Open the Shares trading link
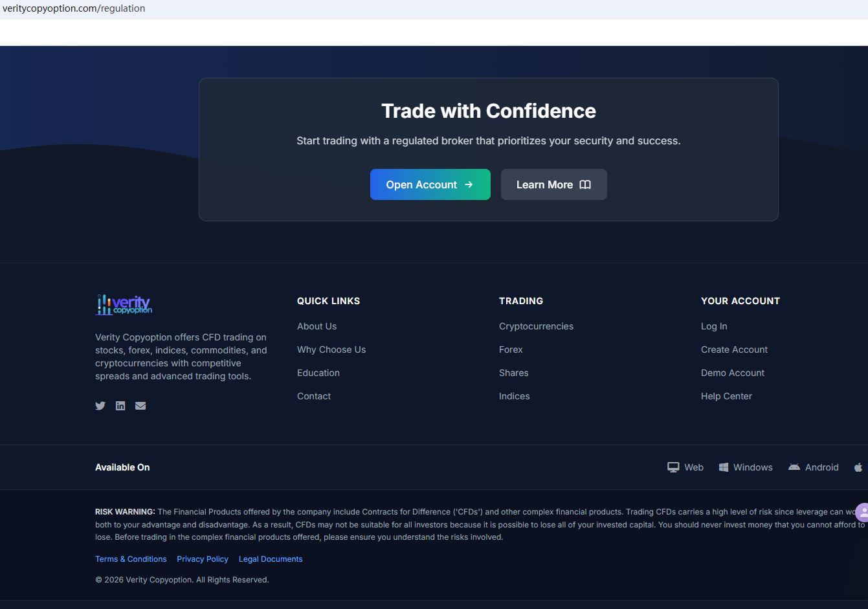The height and width of the screenshot is (609, 868). tap(514, 373)
